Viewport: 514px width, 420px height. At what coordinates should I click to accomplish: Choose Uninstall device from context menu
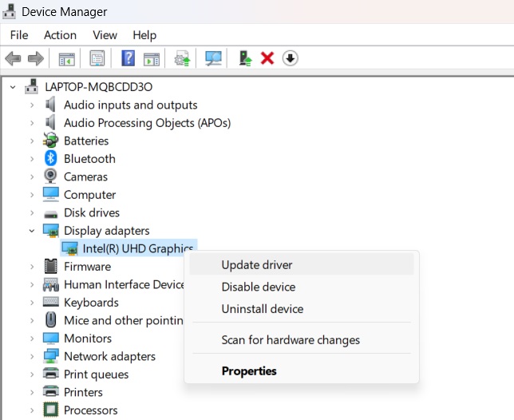point(302,308)
